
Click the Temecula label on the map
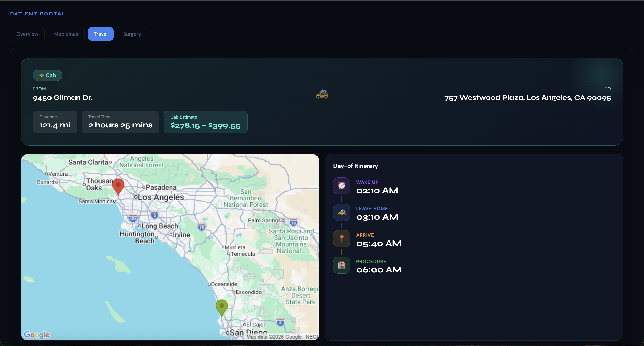(x=243, y=254)
